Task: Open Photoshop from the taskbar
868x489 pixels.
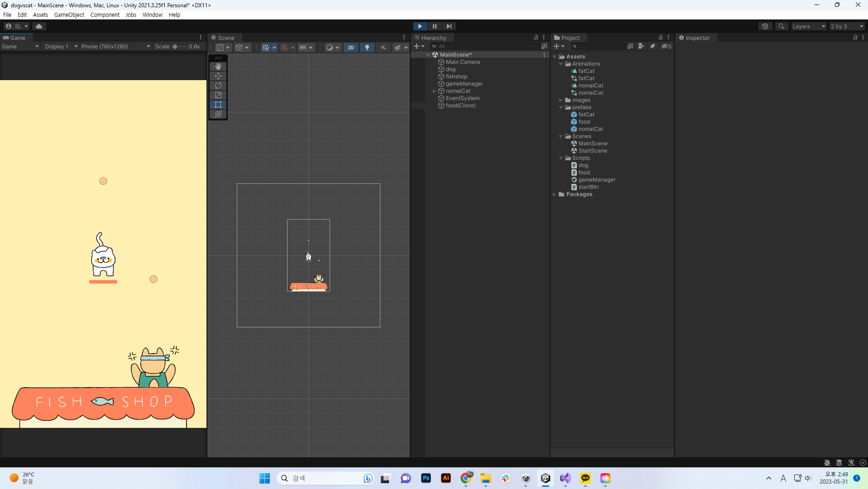Action: point(426,478)
